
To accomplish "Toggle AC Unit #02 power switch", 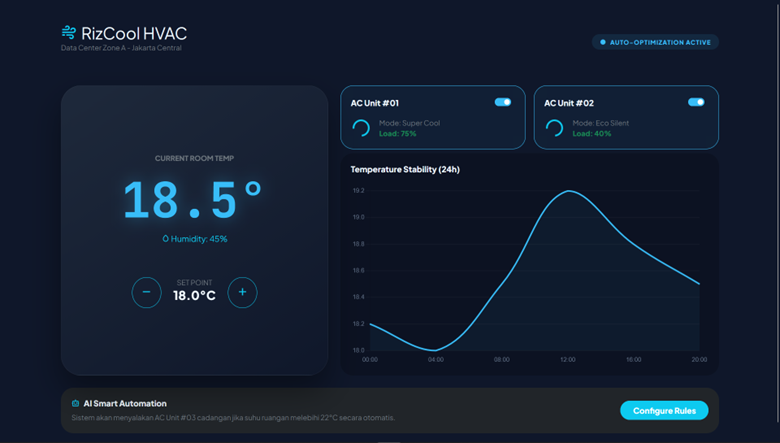I will [696, 102].
